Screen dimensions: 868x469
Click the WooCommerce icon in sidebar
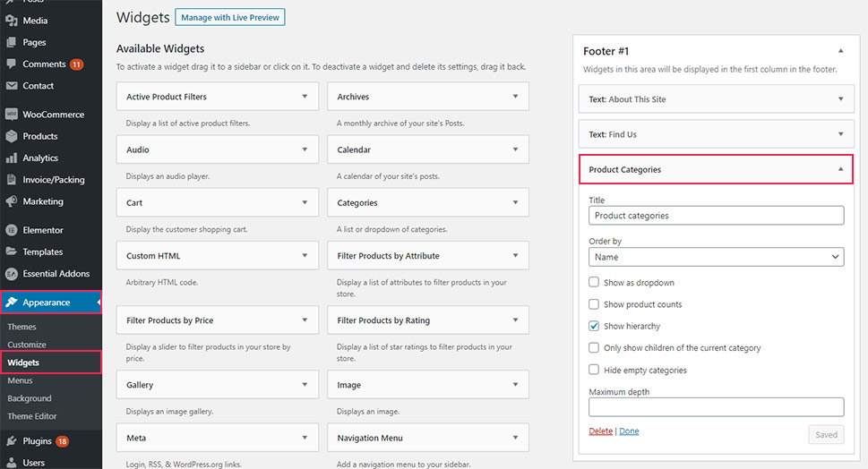pos(12,115)
